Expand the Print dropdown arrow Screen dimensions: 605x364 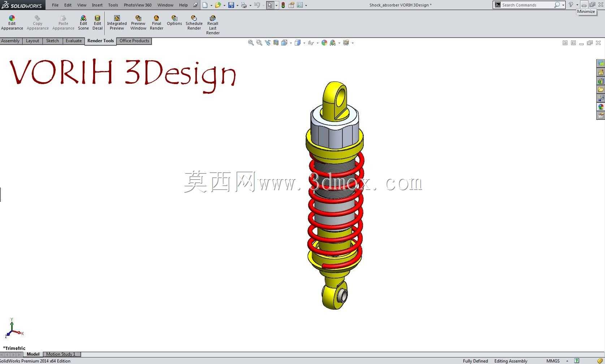click(250, 5)
